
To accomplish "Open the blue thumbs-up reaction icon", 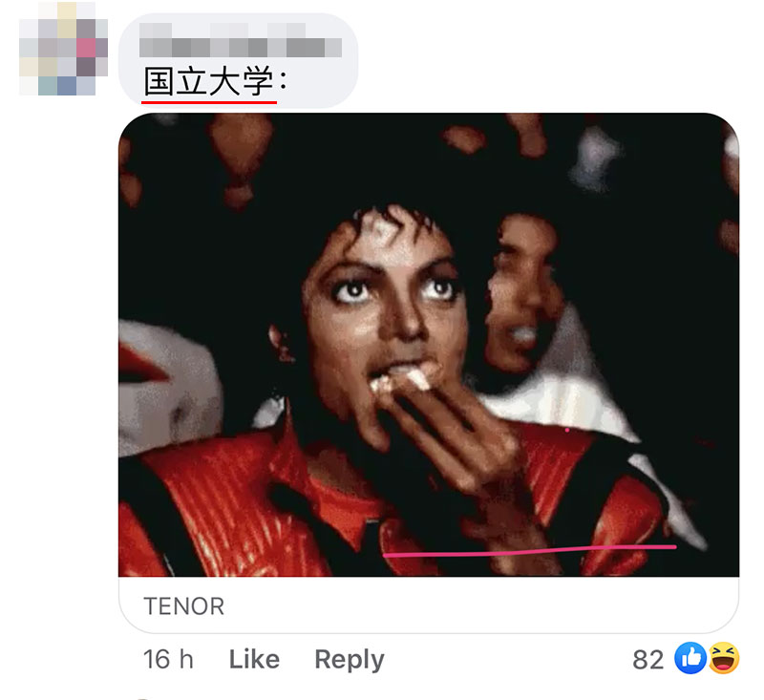I will (690, 658).
